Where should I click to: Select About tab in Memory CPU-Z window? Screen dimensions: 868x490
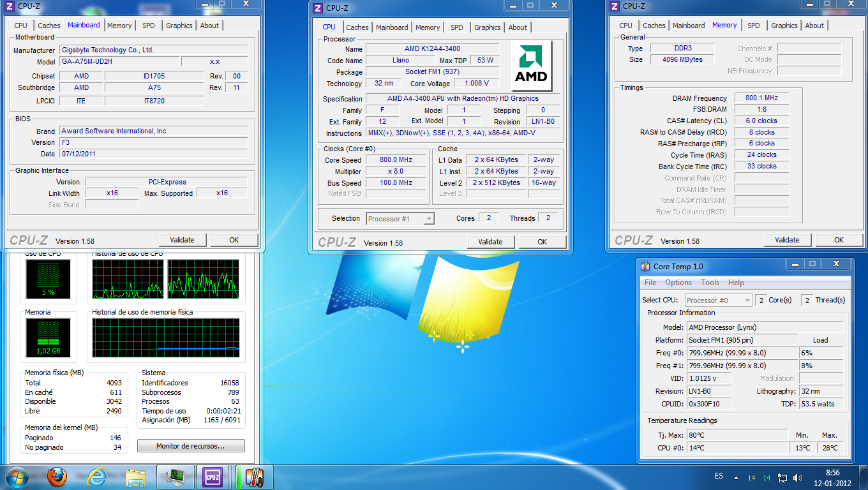pos(814,26)
